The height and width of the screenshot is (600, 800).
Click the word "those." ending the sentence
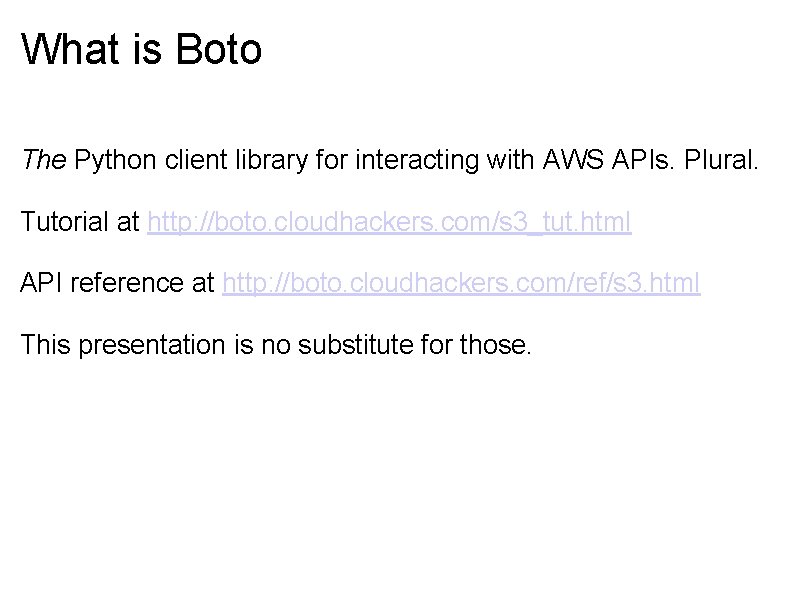(x=497, y=346)
